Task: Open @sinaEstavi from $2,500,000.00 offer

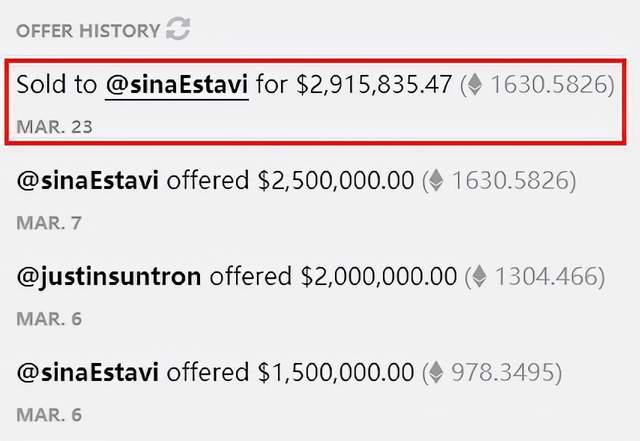Action: [x=88, y=180]
